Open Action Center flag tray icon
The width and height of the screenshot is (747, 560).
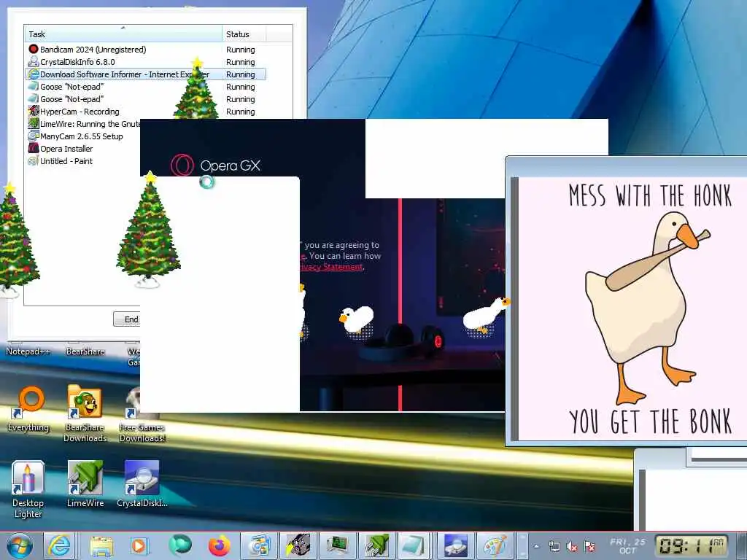coord(589,546)
